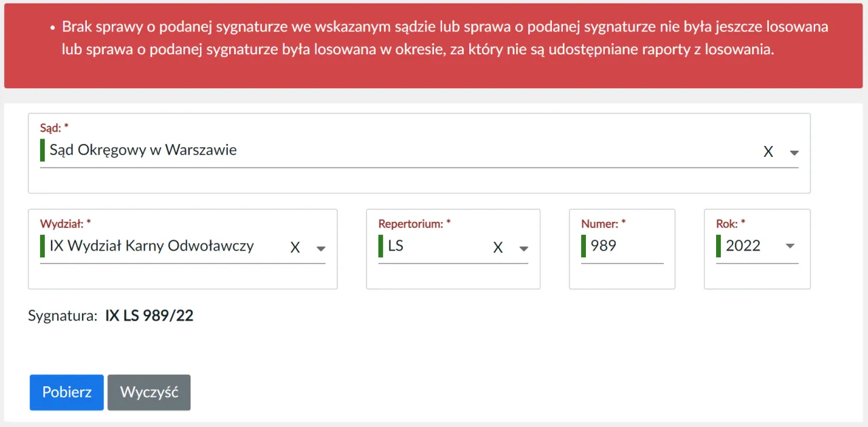Open the Repertorium dropdown chevron
The width and height of the screenshot is (868, 427).
(524, 248)
